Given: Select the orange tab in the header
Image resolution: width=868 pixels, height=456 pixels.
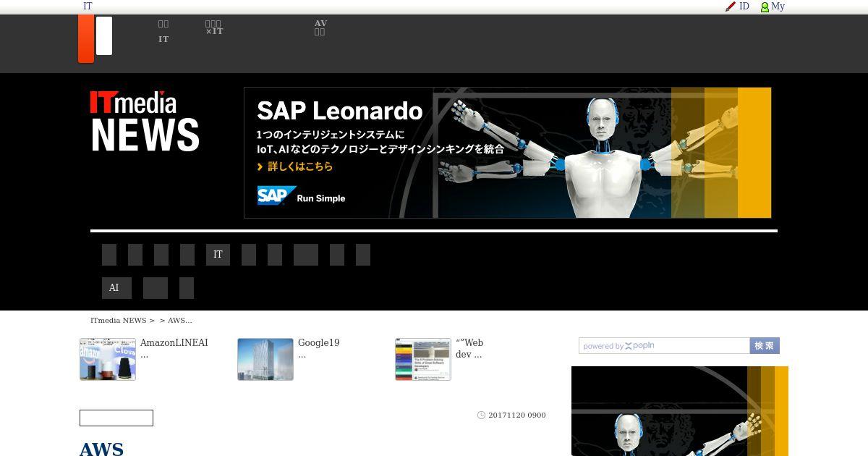Looking at the screenshot, I should pyautogui.click(x=86, y=38).
